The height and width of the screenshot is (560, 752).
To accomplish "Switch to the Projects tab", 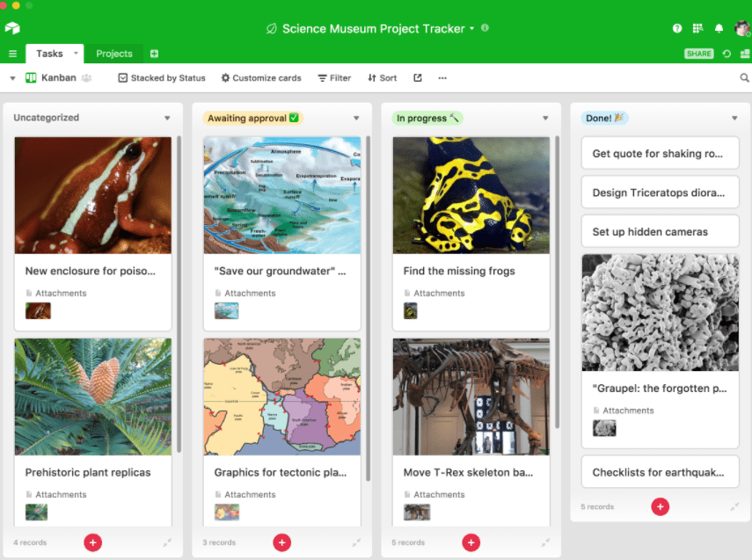I will click(x=114, y=54).
